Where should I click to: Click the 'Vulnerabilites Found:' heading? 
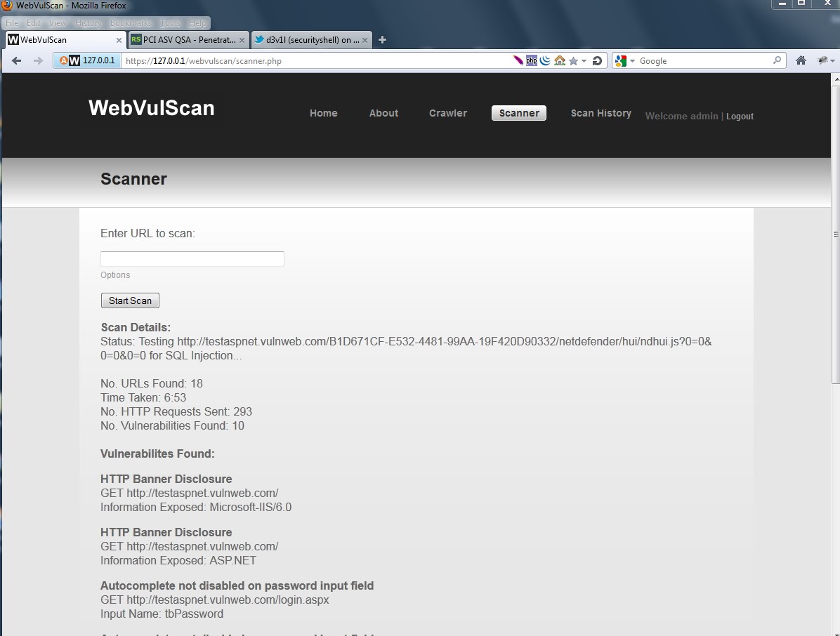click(157, 453)
